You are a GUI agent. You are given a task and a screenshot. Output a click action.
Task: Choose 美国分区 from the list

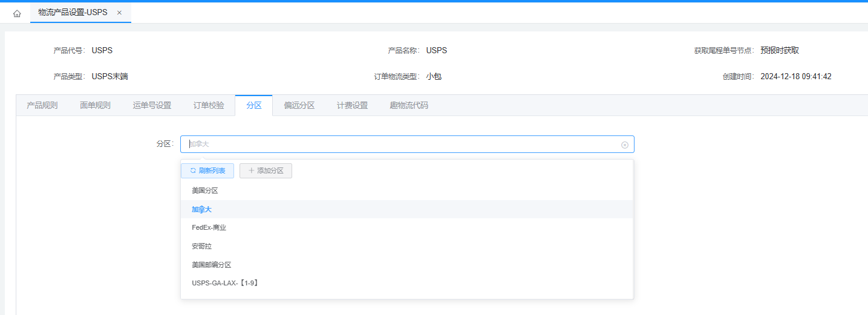(x=407, y=190)
